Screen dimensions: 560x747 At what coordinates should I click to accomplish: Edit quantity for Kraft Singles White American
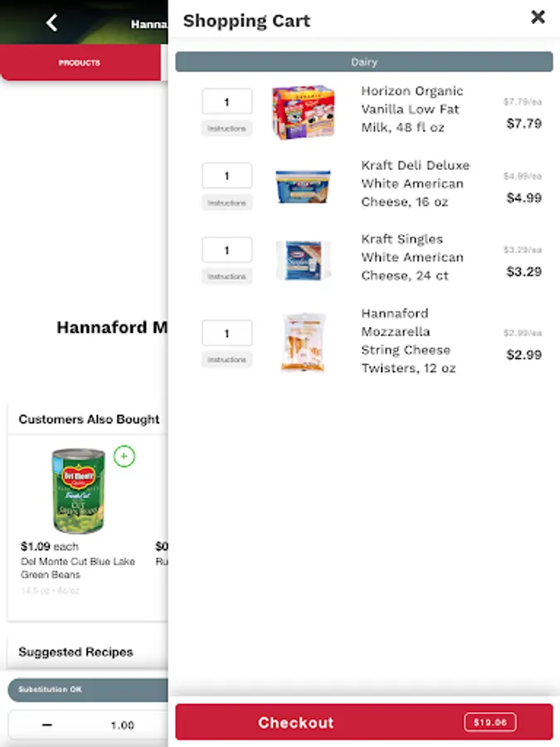pyautogui.click(x=226, y=250)
